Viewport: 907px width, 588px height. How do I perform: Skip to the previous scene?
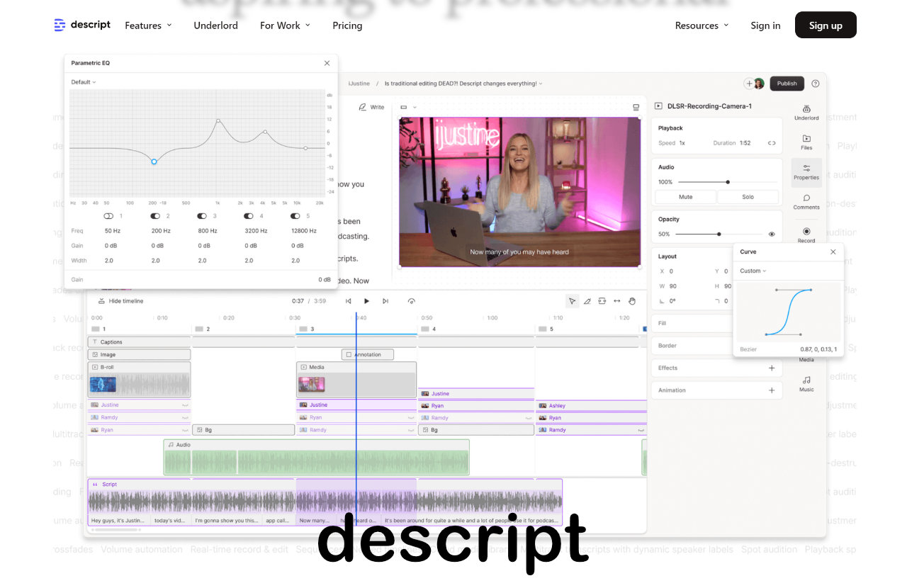348,301
